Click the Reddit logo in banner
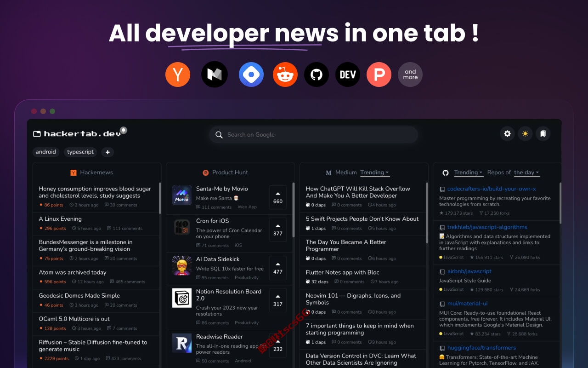Image resolution: width=588 pixels, height=368 pixels. click(x=285, y=74)
